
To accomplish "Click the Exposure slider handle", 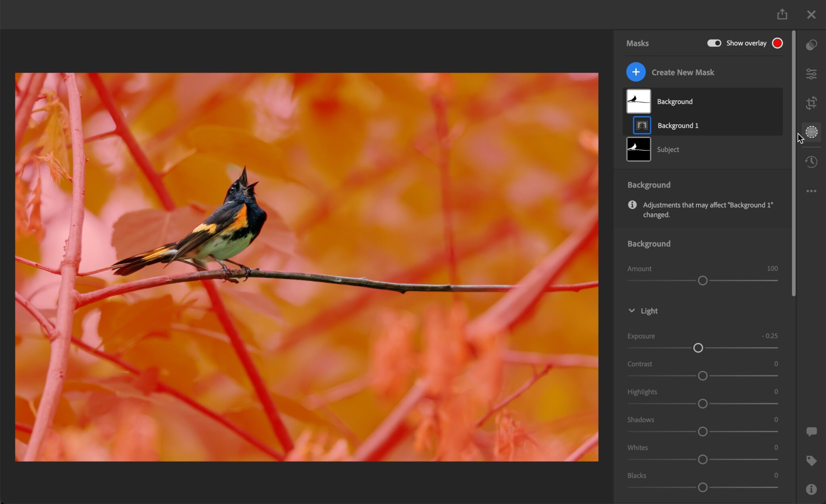I will [698, 348].
